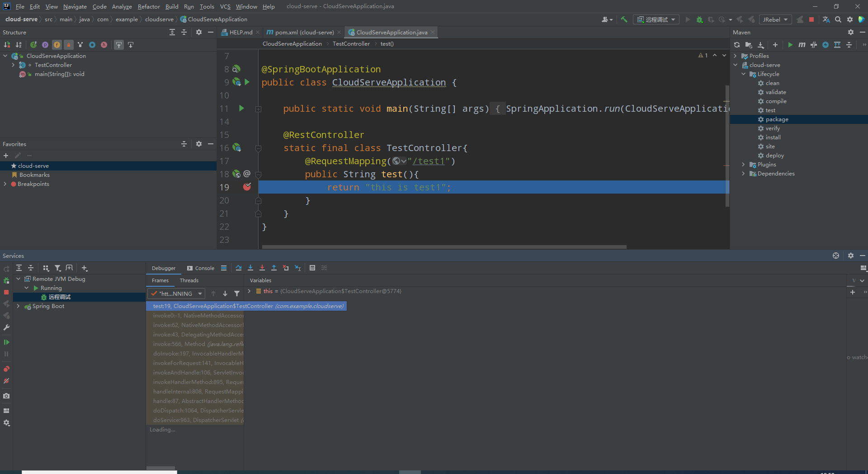Click Add Maven Project plus icon
Image resolution: width=868 pixels, height=474 pixels.
(775, 45)
